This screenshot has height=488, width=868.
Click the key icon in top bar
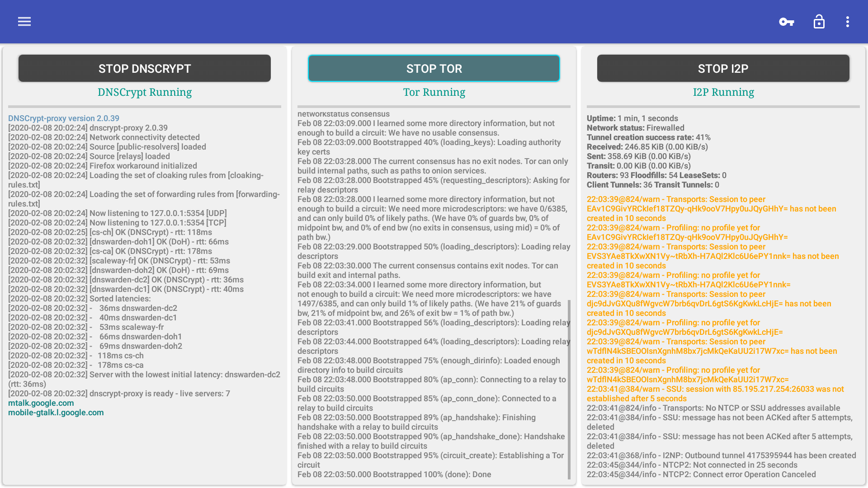pos(787,22)
